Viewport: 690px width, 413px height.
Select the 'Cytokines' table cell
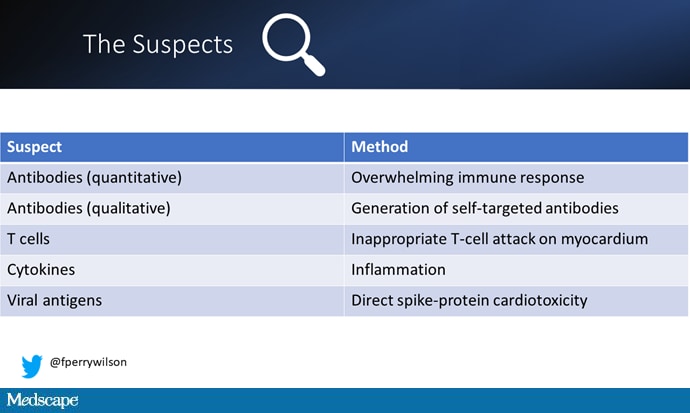pos(40,270)
